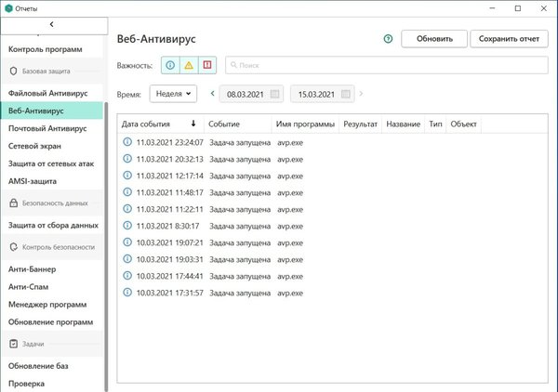Open the Неделя time period dropdown
558x392 pixels.
click(173, 94)
